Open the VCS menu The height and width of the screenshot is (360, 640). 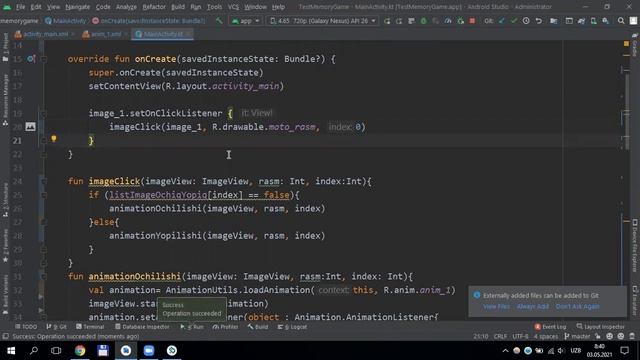click(x=233, y=7)
